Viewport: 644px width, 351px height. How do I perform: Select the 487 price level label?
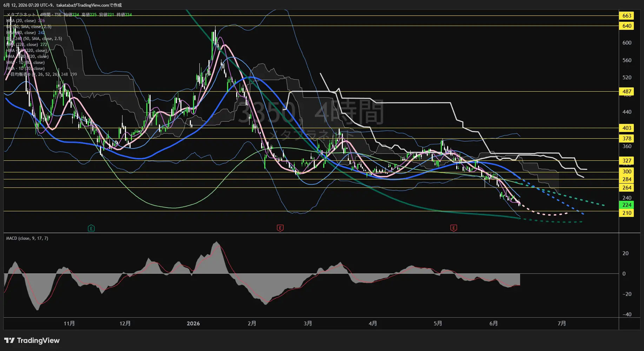(626, 91)
